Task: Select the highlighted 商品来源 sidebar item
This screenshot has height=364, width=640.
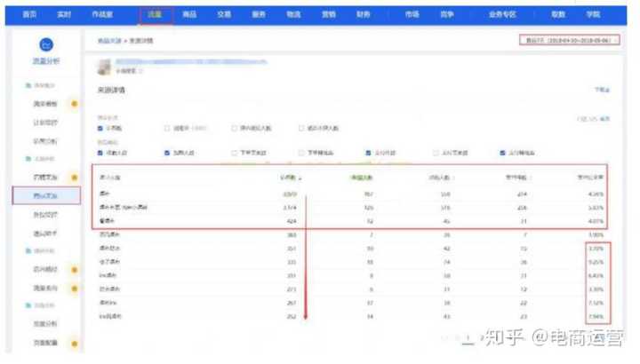Action: (46, 195)
